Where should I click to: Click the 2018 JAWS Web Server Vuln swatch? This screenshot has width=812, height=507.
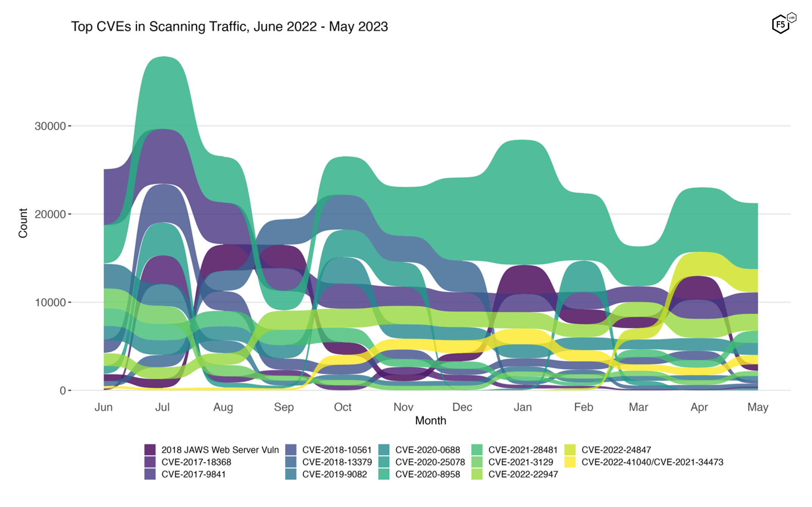(x=150, y=450)
